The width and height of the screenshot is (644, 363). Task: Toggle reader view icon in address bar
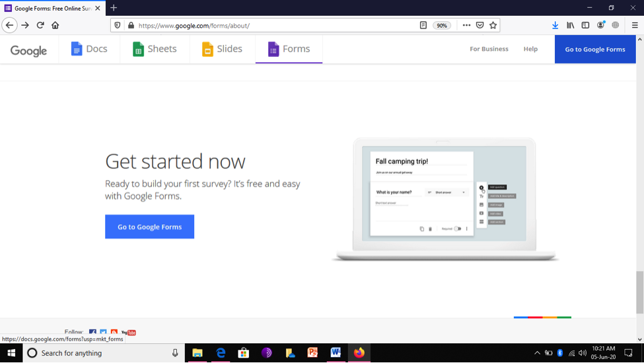[x=423, y=26]
